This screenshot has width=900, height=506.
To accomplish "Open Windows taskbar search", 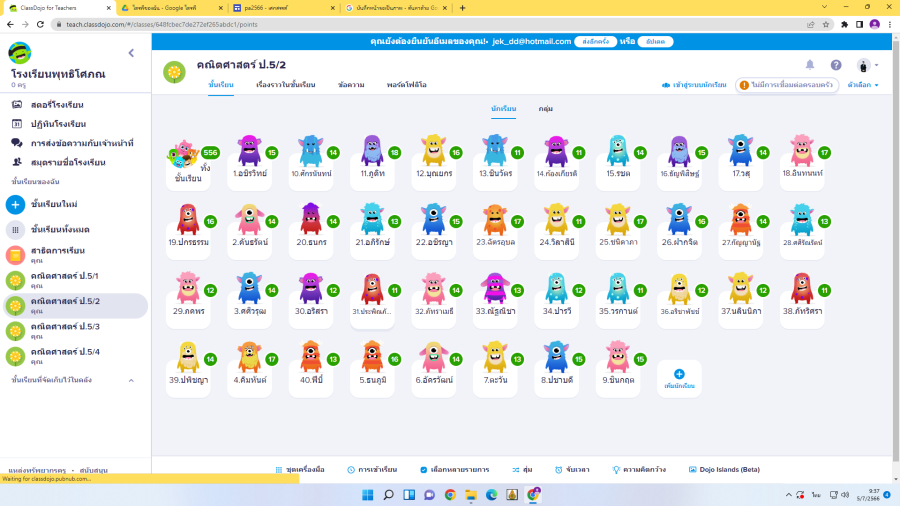I will pyautogui.click(x=388, y=495).
